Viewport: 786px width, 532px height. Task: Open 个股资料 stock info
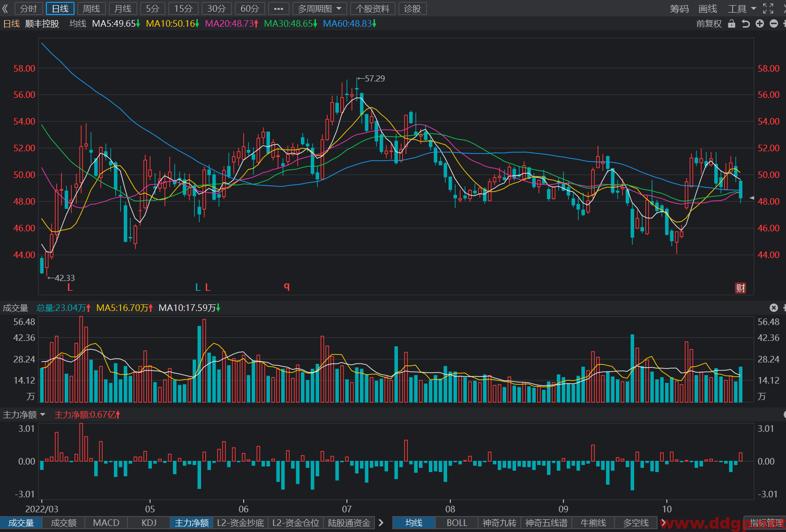point(373,8)
